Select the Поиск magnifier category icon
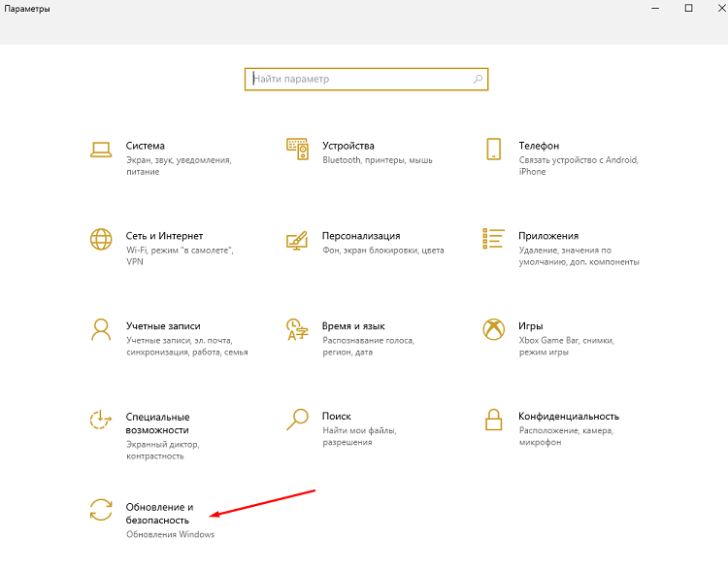728x573 pixels. [297, 420]
